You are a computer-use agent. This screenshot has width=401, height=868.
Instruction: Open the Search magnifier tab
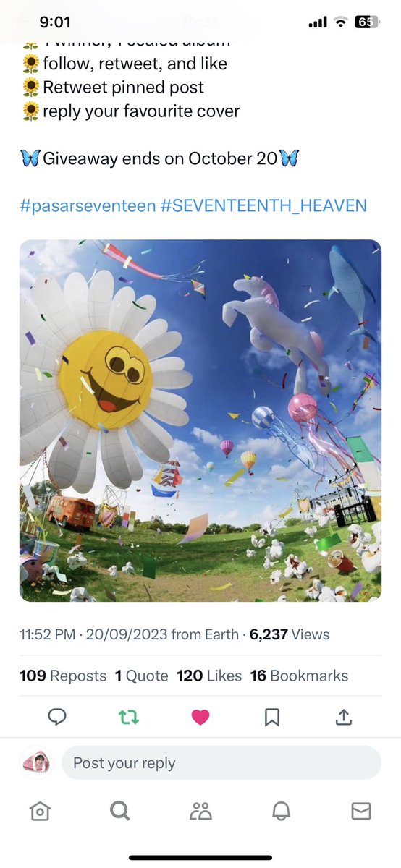click(x=120, y=812)
